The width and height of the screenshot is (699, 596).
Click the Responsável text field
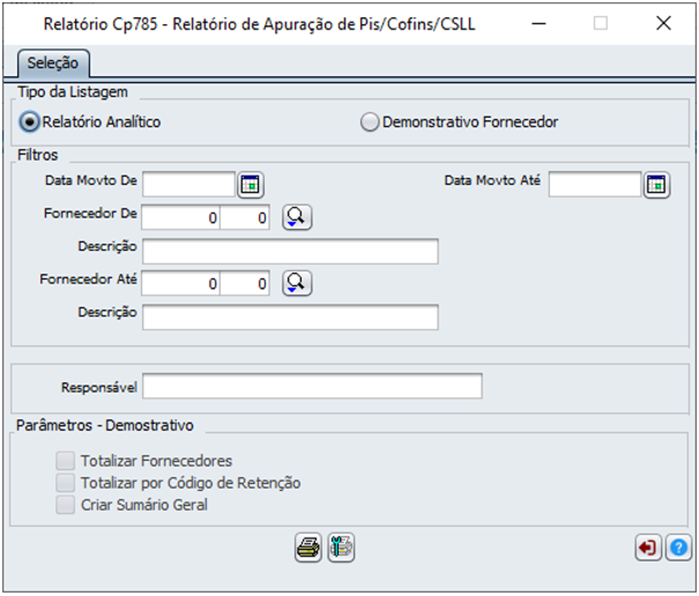click(x=312, y=386)
